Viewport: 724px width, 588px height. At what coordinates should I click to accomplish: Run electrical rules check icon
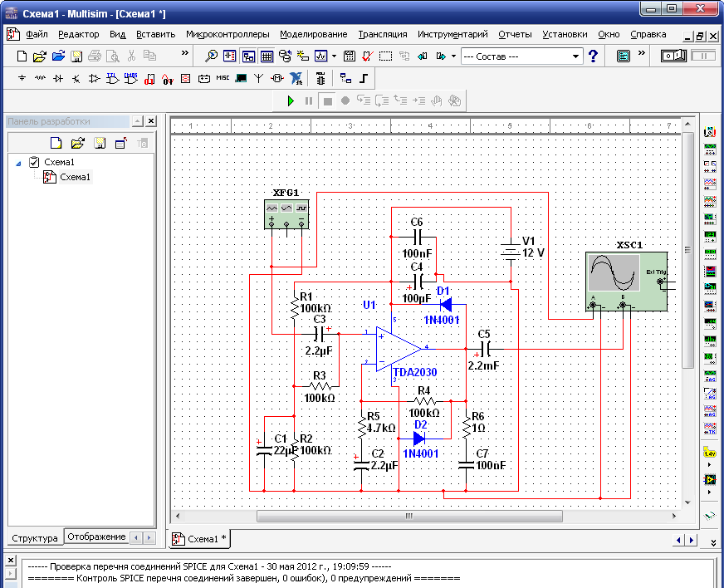coord(368,56)
